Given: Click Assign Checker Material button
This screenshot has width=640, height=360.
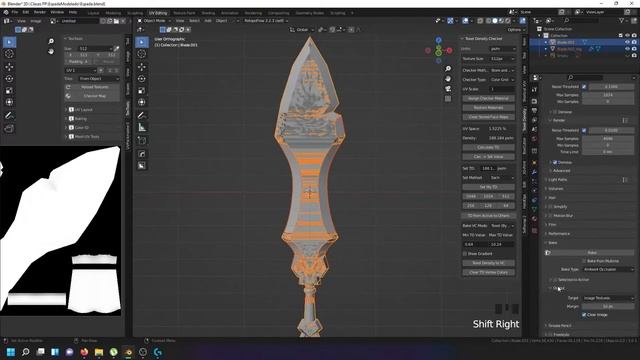Looking at the screenshot, I should tap(488, 98).
